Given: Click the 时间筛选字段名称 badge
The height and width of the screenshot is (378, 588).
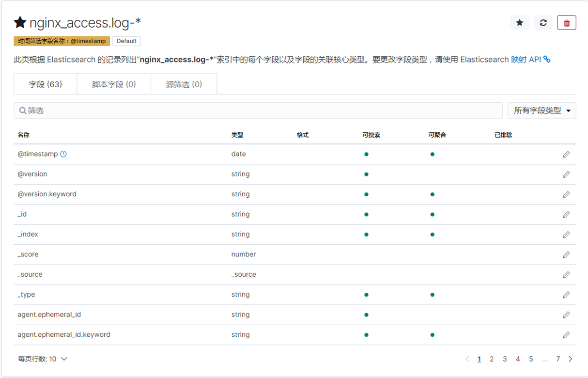Looking at the screenshot, I should point(62,41).
